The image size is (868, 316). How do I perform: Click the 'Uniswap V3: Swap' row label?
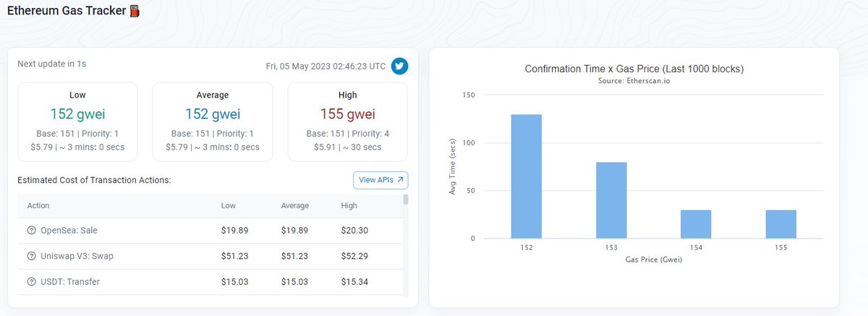click(77, 256)
